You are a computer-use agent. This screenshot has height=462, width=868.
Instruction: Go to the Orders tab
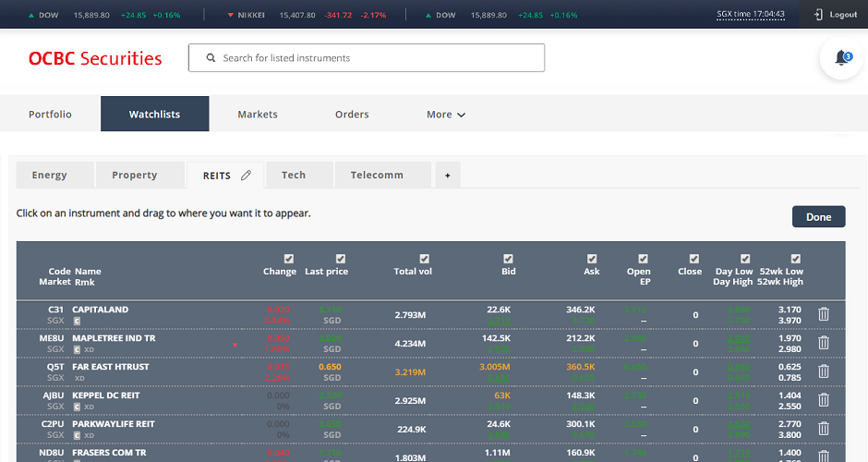click(352, 115)
